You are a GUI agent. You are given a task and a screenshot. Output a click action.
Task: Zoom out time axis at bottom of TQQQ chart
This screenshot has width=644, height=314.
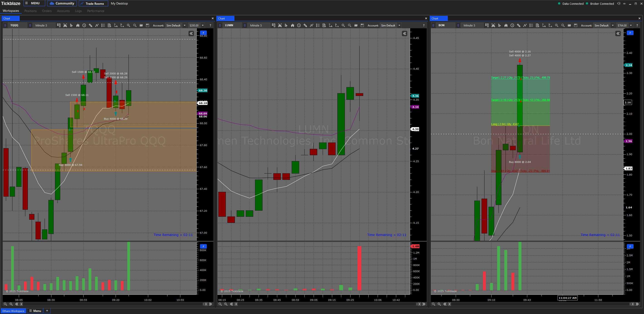(5, 304)
